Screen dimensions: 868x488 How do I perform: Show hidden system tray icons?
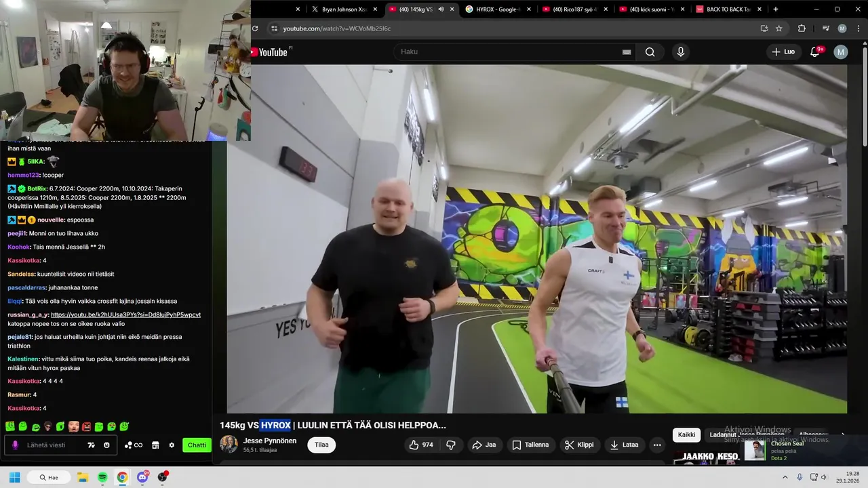[785, 477]
